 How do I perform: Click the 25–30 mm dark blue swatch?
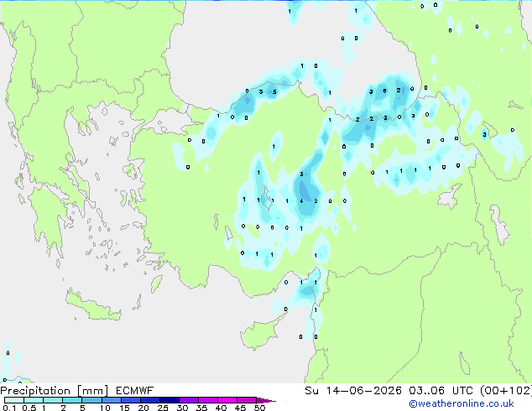click(170, 400)
